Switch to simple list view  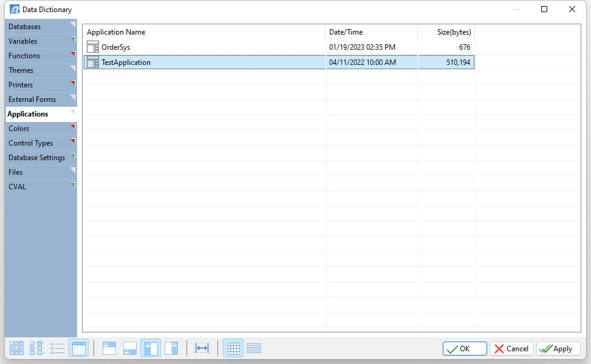(57, 348)
